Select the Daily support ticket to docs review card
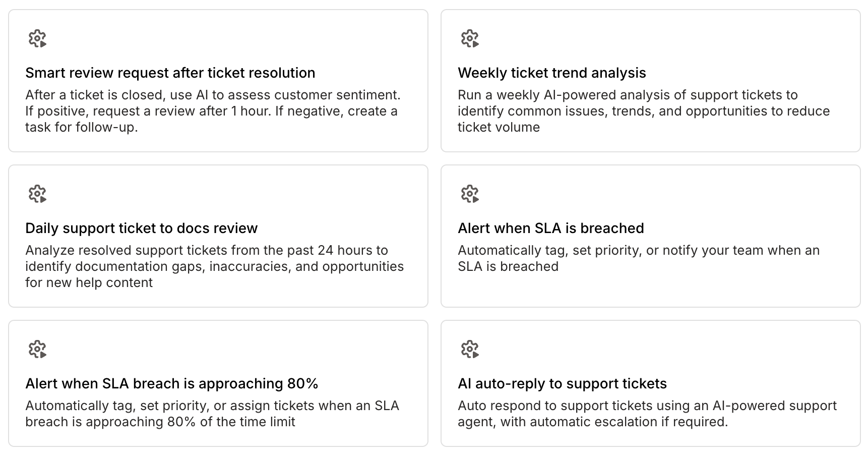 (x=214, y=266)
